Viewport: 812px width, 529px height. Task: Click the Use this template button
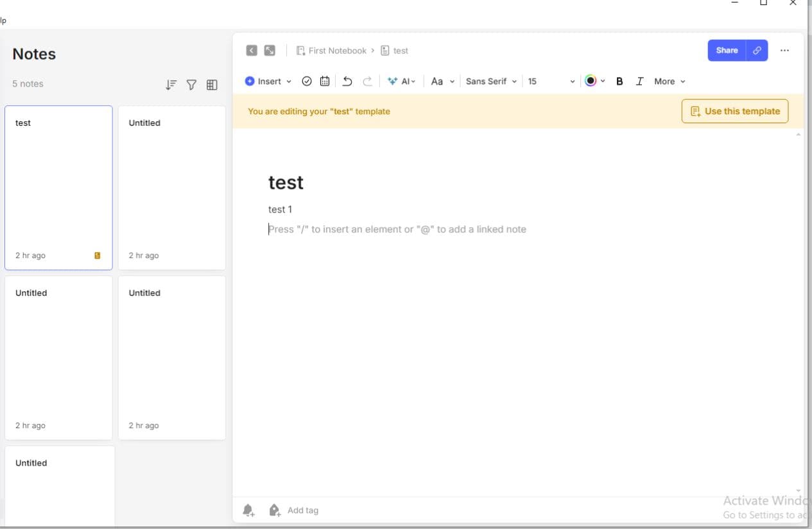[734, 111]
